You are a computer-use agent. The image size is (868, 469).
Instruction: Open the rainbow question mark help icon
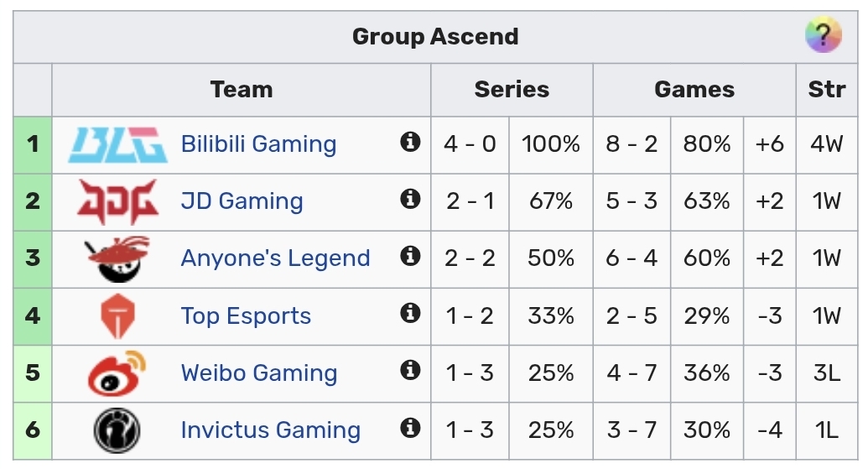coord(823,36)
